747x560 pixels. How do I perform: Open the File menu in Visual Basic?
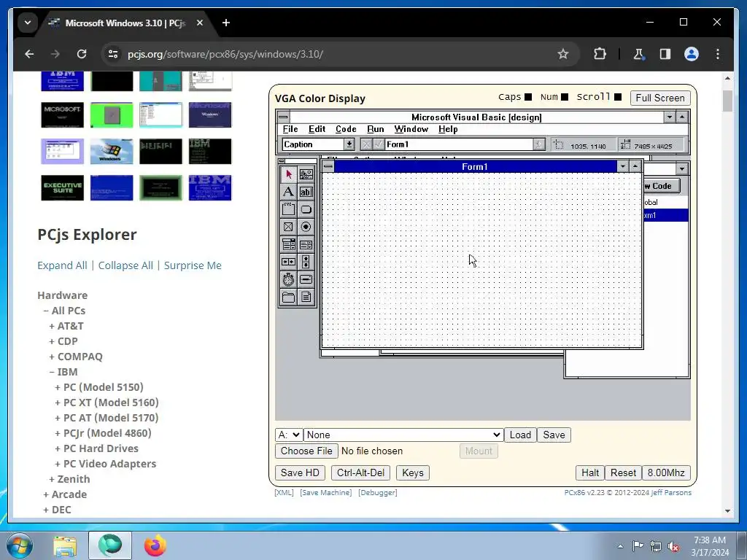[x=290, y=129]
